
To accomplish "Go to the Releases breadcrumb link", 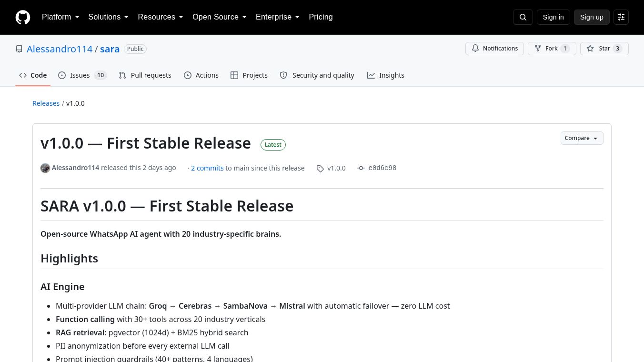I will click(46, 103).
